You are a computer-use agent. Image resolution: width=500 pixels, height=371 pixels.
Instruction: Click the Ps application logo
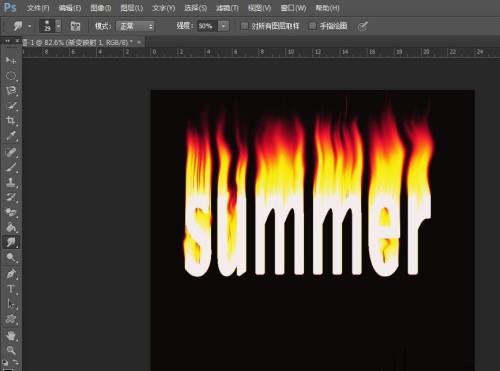pos(9,7)
